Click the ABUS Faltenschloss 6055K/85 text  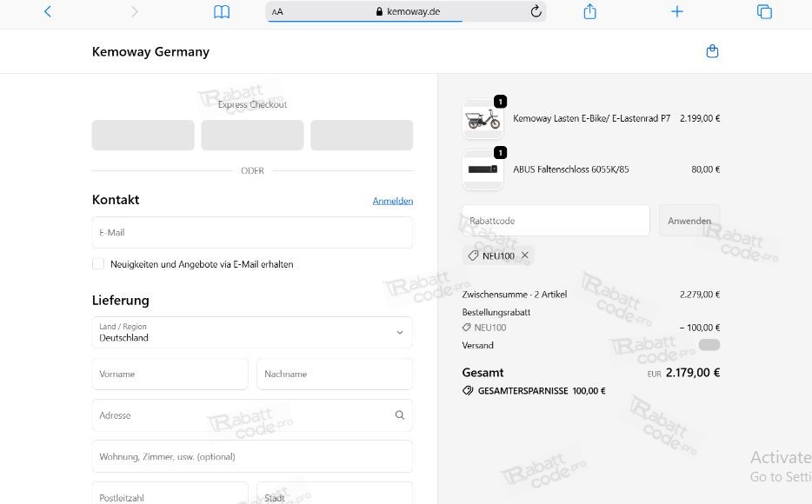[570, 169]
